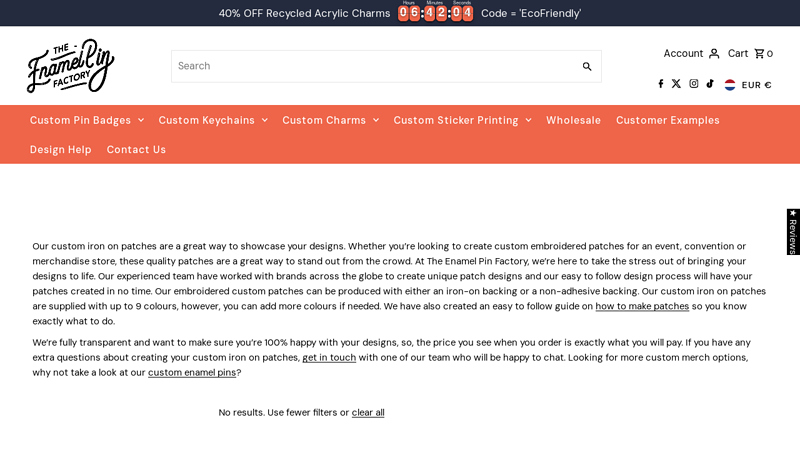Image resolution: width=800 pixels, height=450 pixels.
Task: Open the Facebook social icon
Action: [x=661, y=84]
